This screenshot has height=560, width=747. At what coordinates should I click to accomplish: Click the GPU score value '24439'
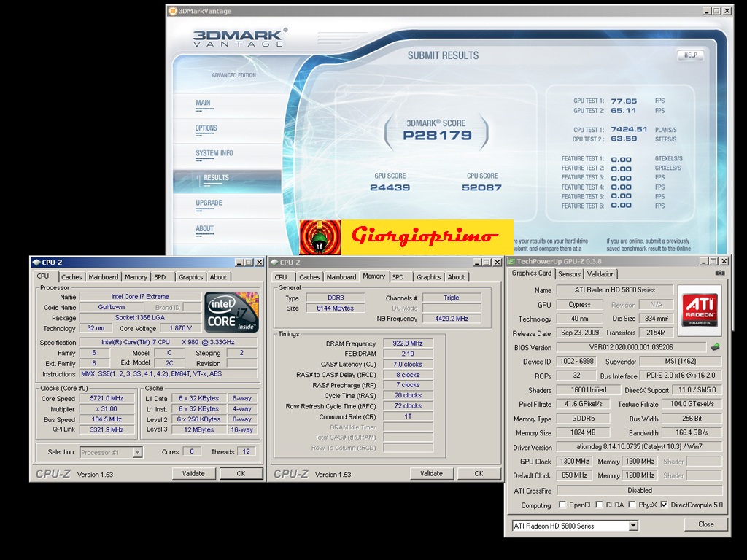point(390,187)
